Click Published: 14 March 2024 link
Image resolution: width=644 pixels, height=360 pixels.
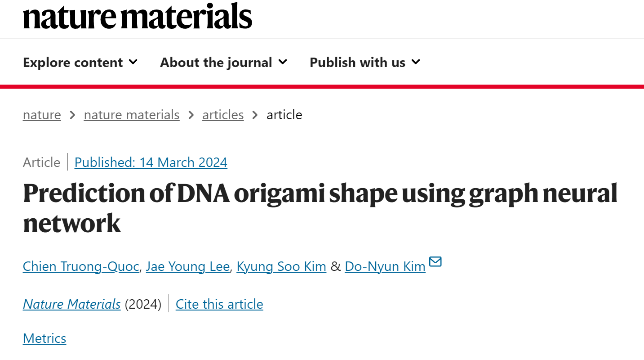click(x=151, y=162)
